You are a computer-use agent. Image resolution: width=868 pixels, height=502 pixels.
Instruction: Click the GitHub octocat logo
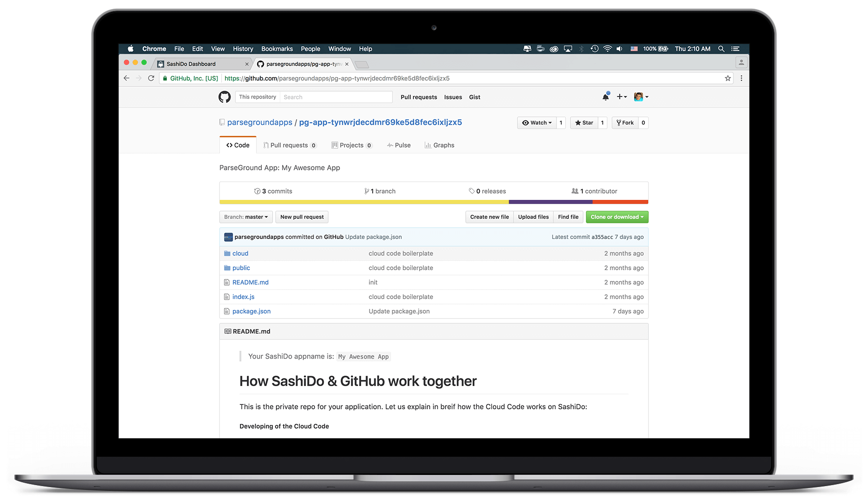tap(225, 97)
